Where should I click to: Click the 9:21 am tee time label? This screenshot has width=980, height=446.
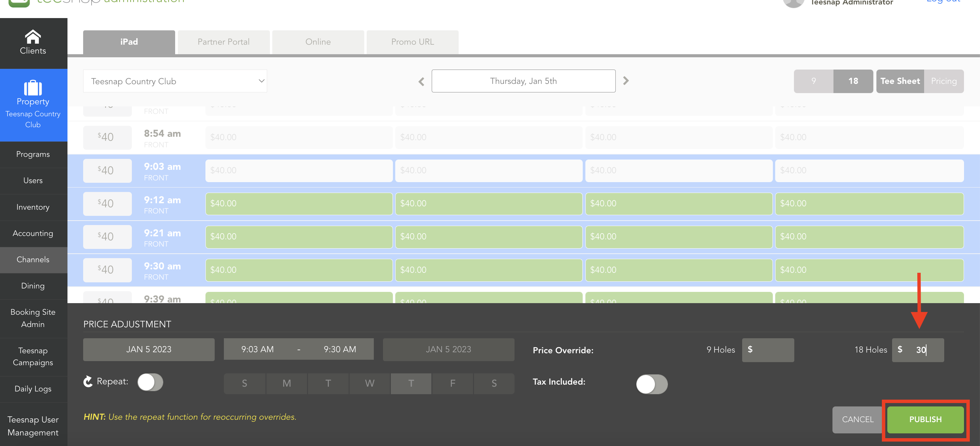point(163,233)
